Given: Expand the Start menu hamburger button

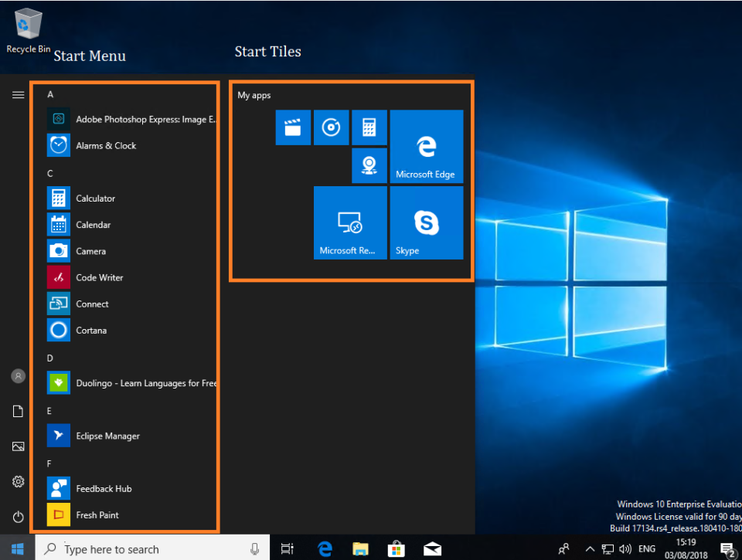Looking at the screenshot, I should 18,95.
